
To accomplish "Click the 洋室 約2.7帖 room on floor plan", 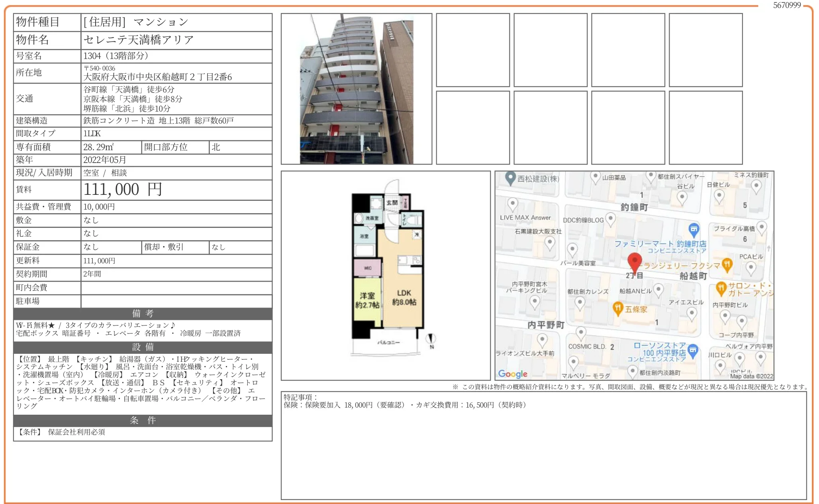I will (367, 300).
